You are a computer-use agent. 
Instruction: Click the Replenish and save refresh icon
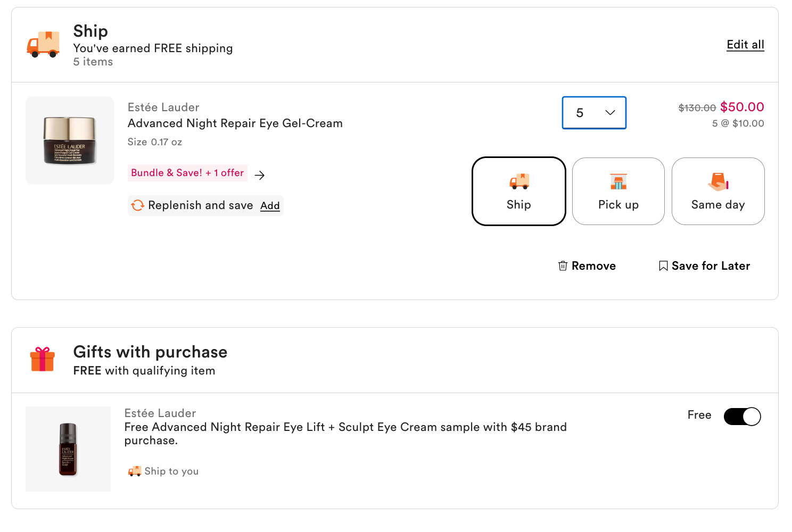click(138, 205)
